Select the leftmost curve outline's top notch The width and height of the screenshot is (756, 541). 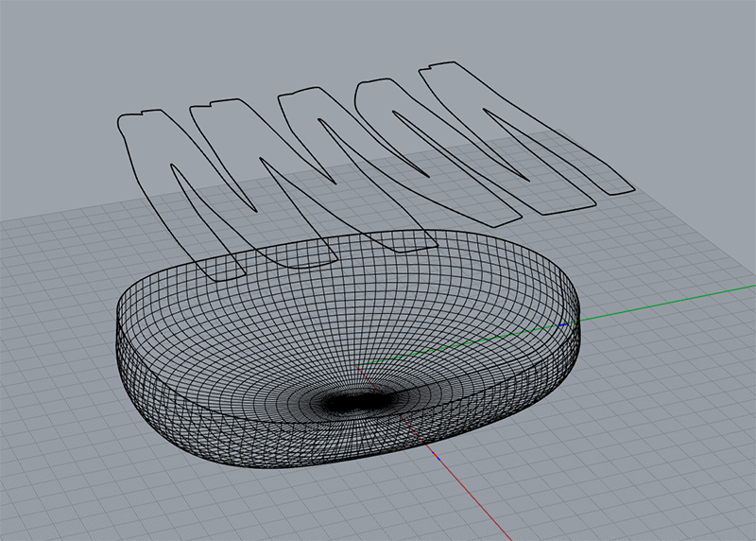pos(144,112)
